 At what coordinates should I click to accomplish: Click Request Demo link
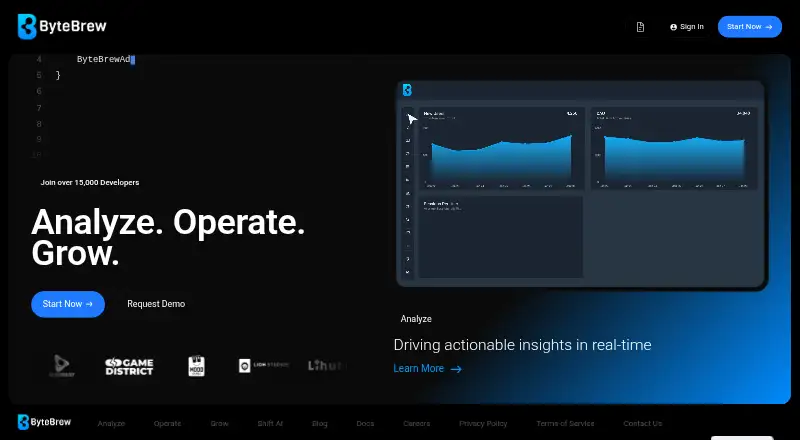tap(156, 304)
